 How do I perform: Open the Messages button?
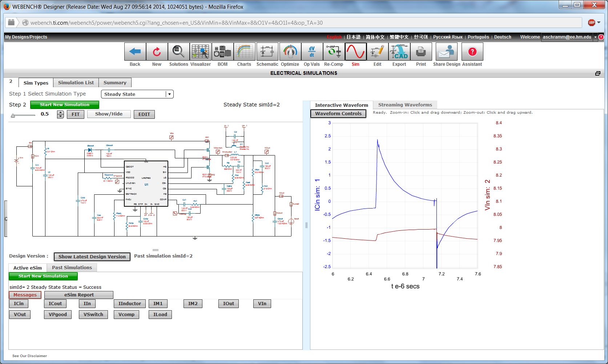coord(25,295)
